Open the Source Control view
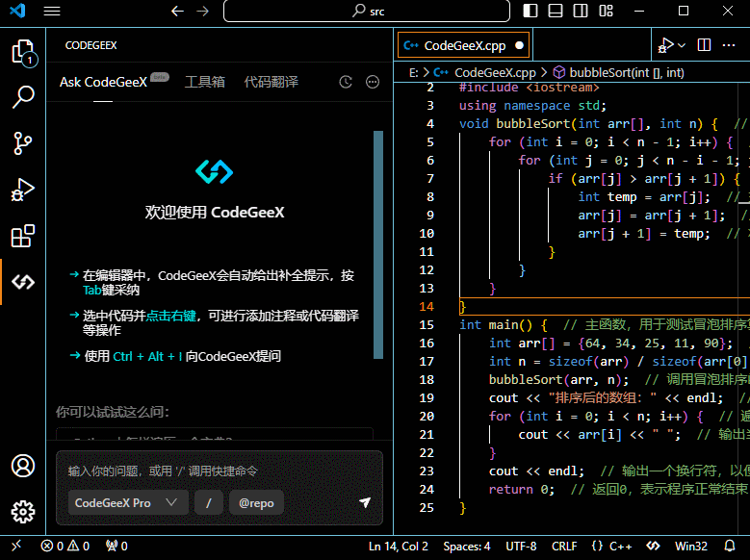 point(23,143)
